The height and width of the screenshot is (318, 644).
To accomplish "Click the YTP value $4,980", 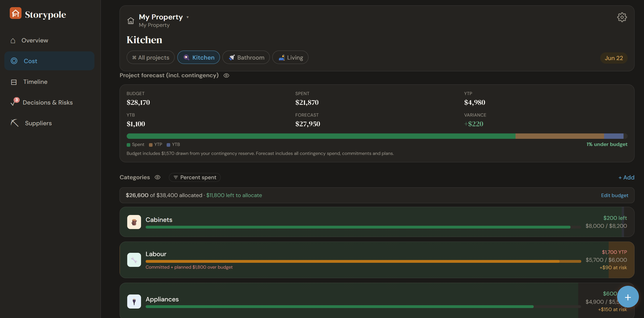I will tap(475, 103).
